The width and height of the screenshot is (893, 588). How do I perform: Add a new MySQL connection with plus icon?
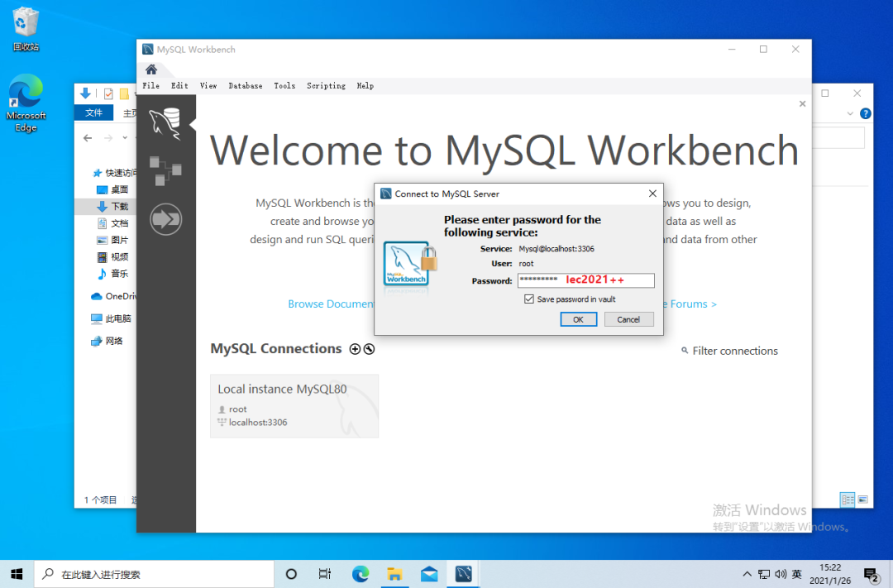coord(355,349)
